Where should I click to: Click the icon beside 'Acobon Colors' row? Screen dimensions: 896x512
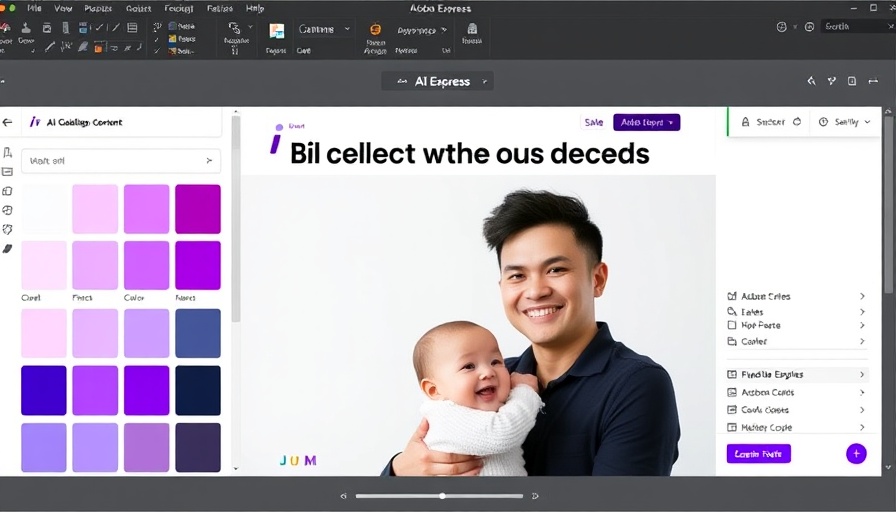click(x=731, y=392)
